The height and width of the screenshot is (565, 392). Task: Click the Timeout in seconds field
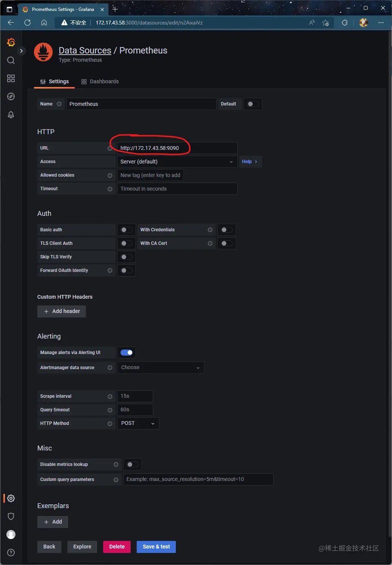(x=177, y=189)
